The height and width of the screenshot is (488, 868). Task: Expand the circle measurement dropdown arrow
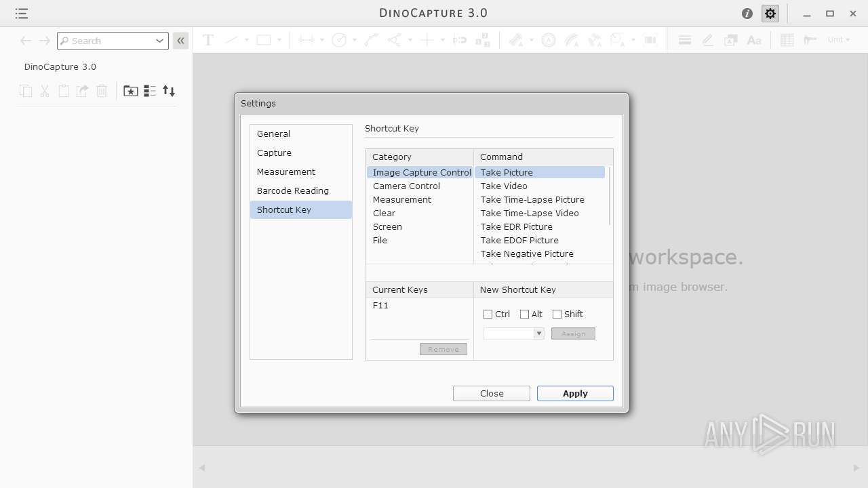point(354,40)
